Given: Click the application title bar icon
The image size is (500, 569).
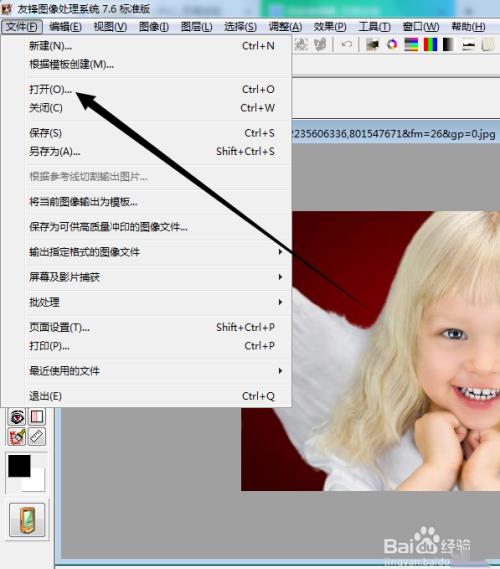Looking at the screenshot, I should pos(7,9).
